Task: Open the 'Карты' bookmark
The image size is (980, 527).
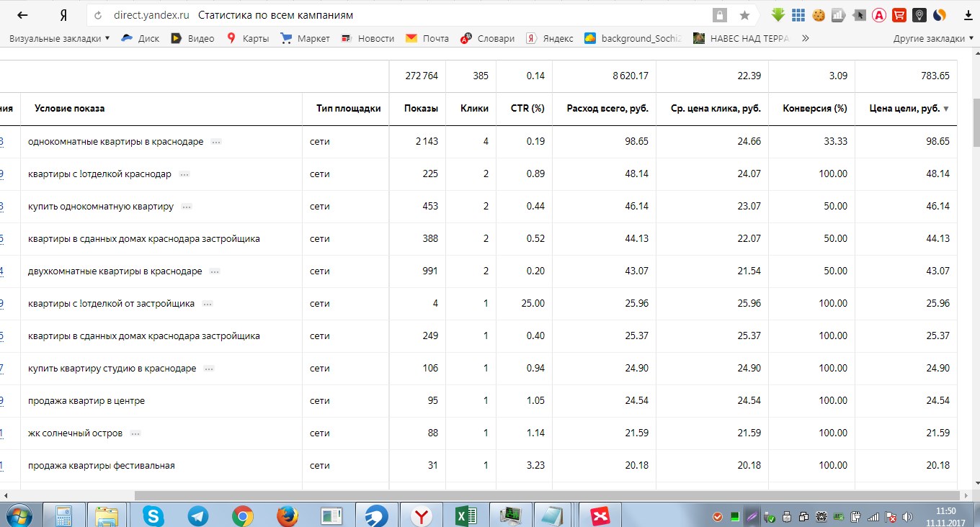Action: pos(247,38)
